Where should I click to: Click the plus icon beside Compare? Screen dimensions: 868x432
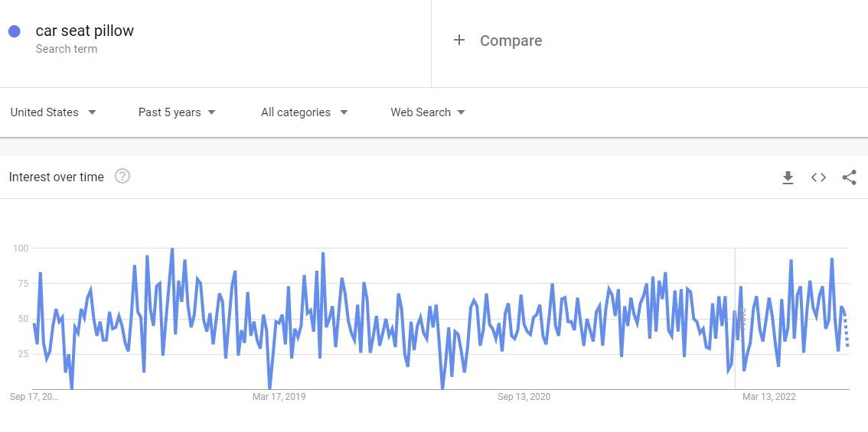click(x=459, y=41)
